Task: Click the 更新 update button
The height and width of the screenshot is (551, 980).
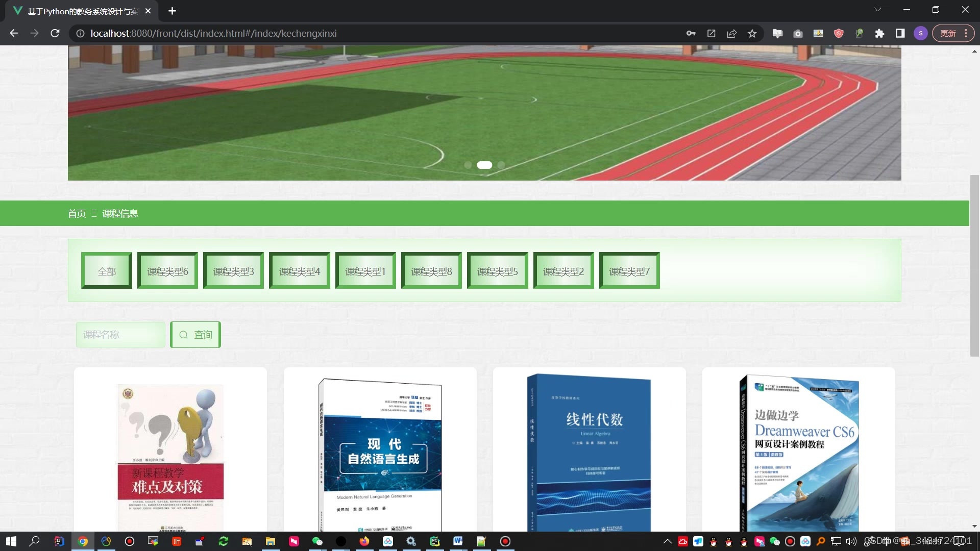Action: coord(948,34)
